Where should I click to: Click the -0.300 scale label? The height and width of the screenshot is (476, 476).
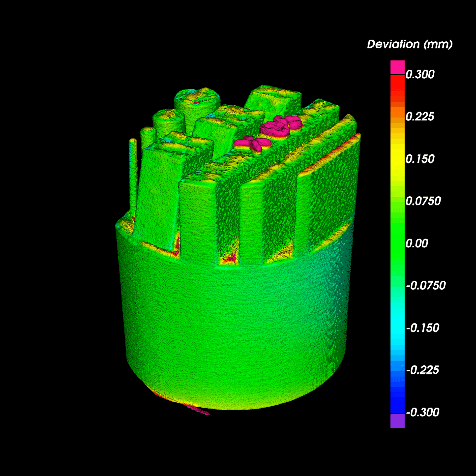[422, 413]
